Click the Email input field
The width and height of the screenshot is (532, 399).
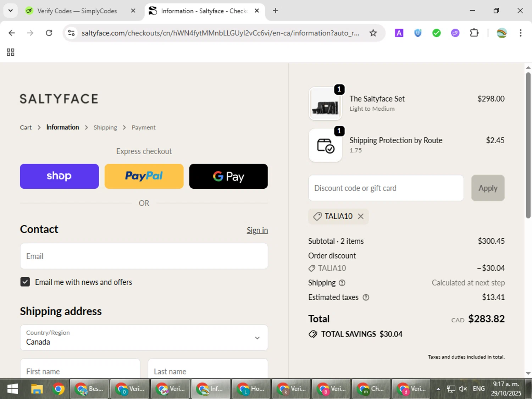[144, 256]
